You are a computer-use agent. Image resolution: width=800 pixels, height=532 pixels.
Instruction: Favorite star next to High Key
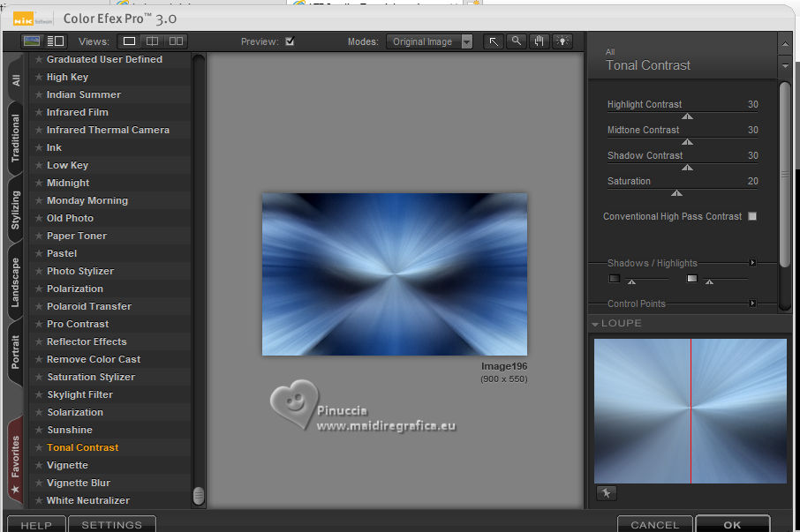click(39, 77)
